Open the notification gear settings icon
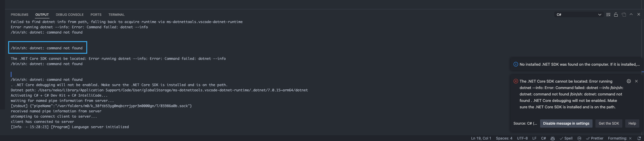 tap(629, 81)
